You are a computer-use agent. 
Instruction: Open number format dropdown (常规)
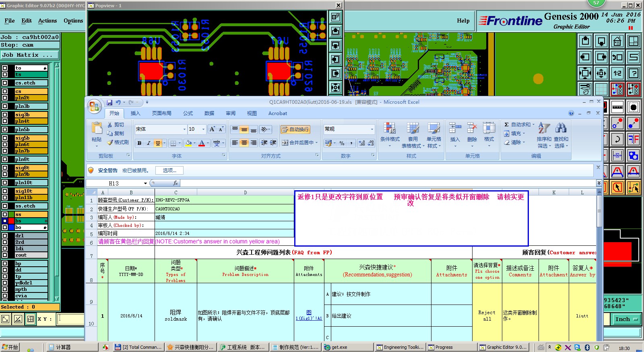pos(372,129)
